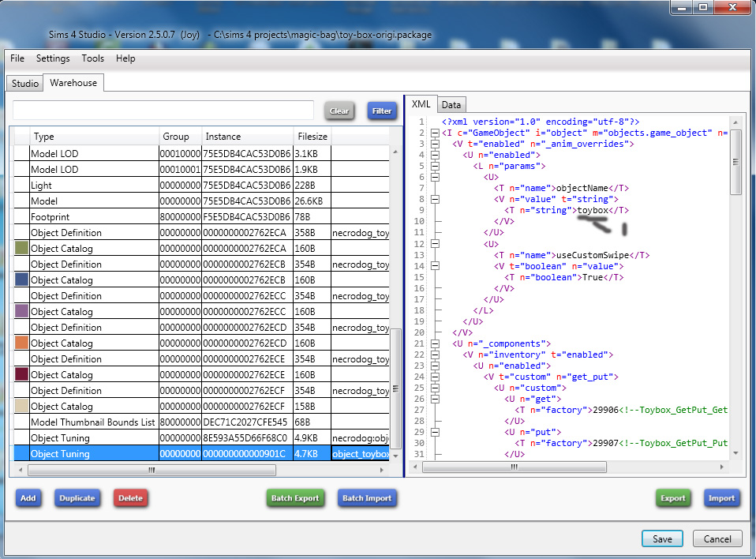
Task: Select the dark blue Object Catalog swatch
Action: (x=21, y=280)
